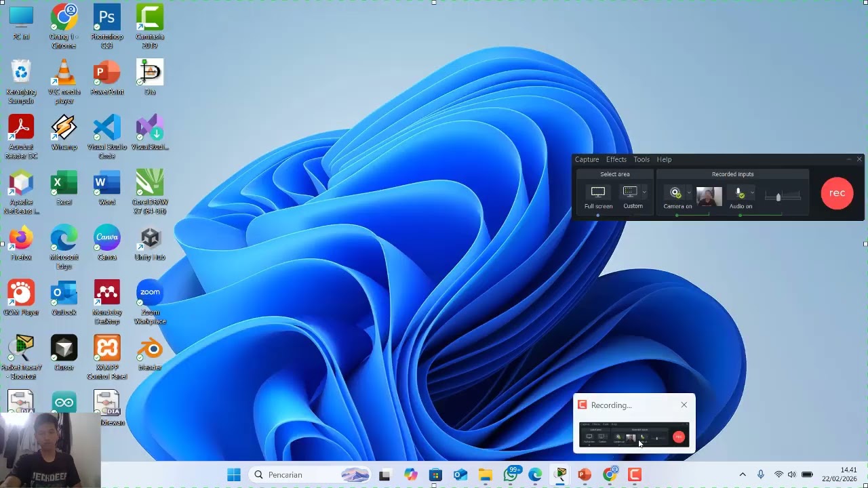The image size is (868, 488).
Task: Open the Windows Start menu
Action: coord(234,474)
